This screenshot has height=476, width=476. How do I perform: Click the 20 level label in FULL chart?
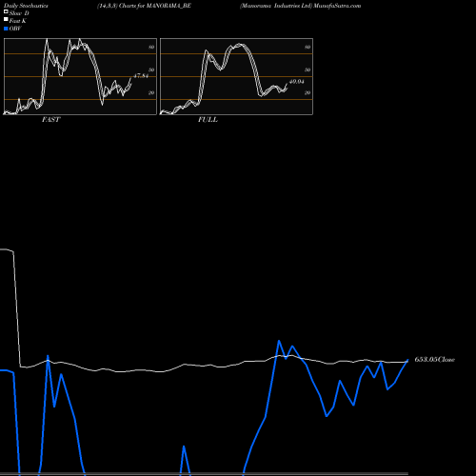click(x=307, y=93)
